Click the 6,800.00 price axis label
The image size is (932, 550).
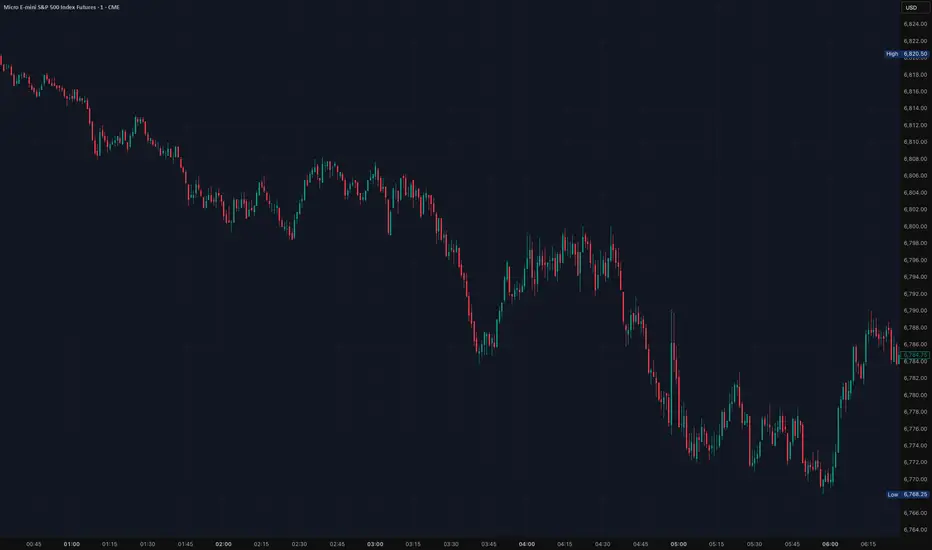[x=915, y=227]
